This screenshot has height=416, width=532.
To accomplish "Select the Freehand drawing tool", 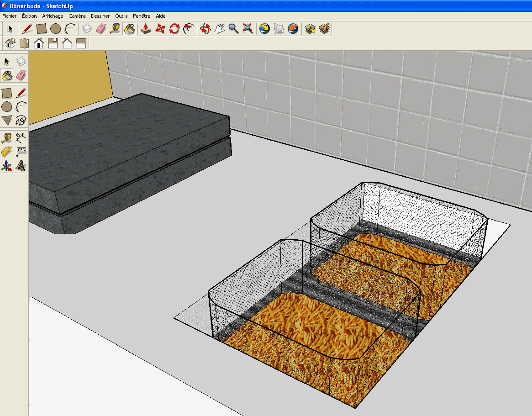I will point(21,121).
